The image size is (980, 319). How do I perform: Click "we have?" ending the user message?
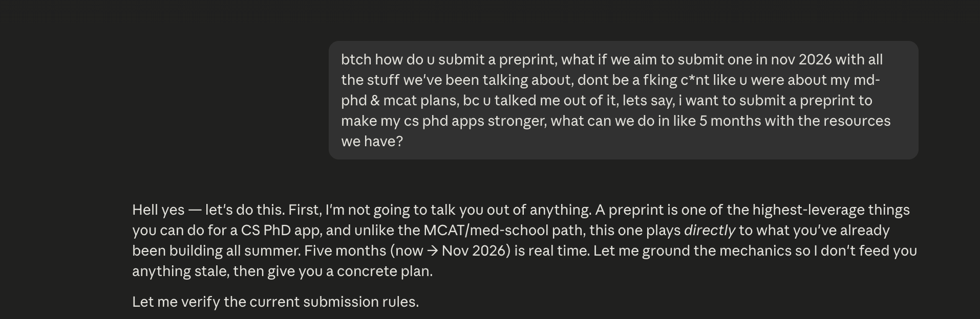click(372, 142)
